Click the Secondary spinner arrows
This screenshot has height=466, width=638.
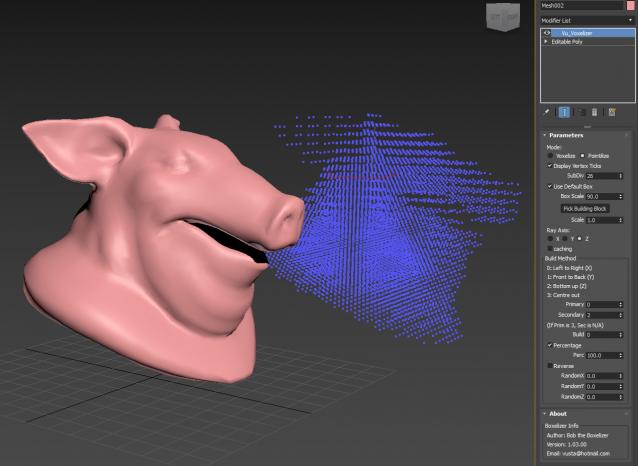point(621,315)
